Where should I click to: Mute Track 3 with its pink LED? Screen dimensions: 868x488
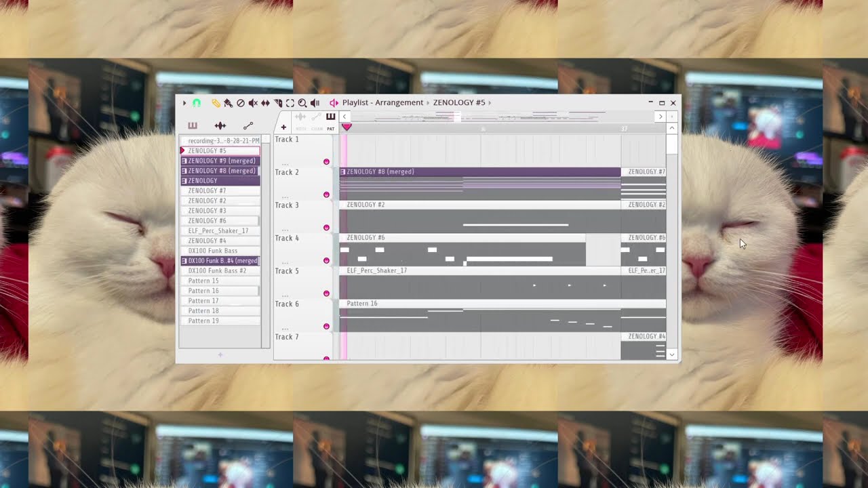[326, 228]
